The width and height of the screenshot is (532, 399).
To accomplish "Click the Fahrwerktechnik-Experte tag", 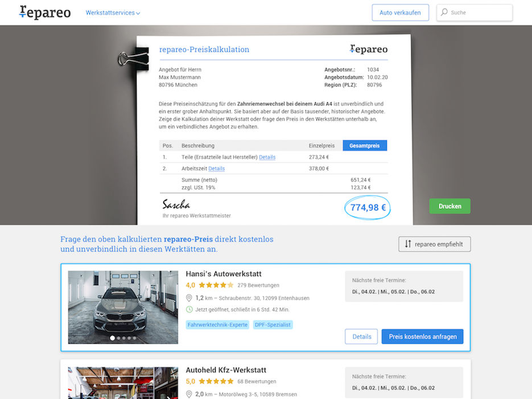I will tap(217, 324).
